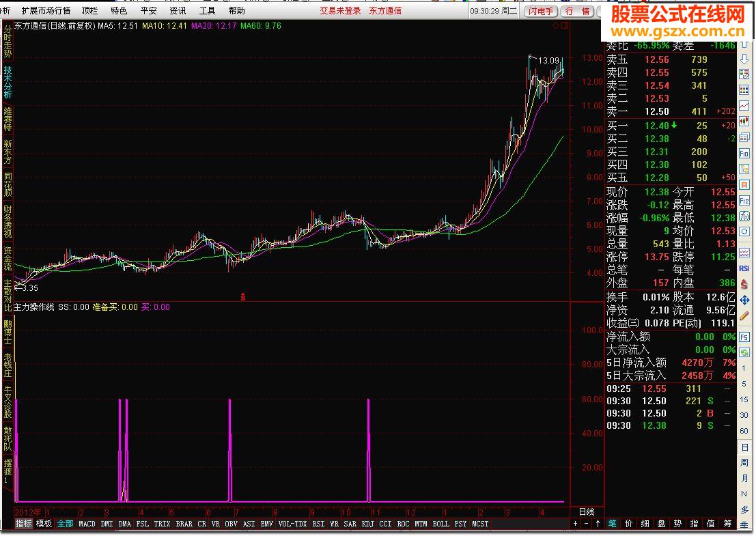Click the F10 company info icon
756x536 pixels.
click(744, 154)
